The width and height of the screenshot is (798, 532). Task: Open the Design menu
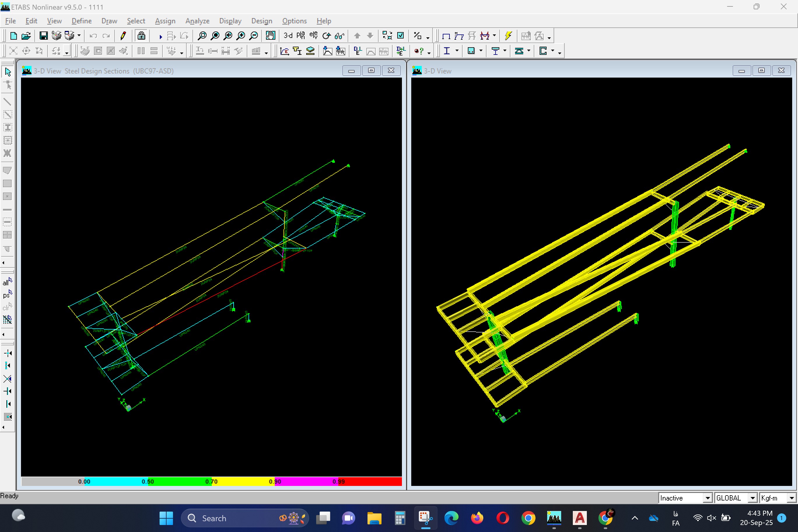coord(262,21)
